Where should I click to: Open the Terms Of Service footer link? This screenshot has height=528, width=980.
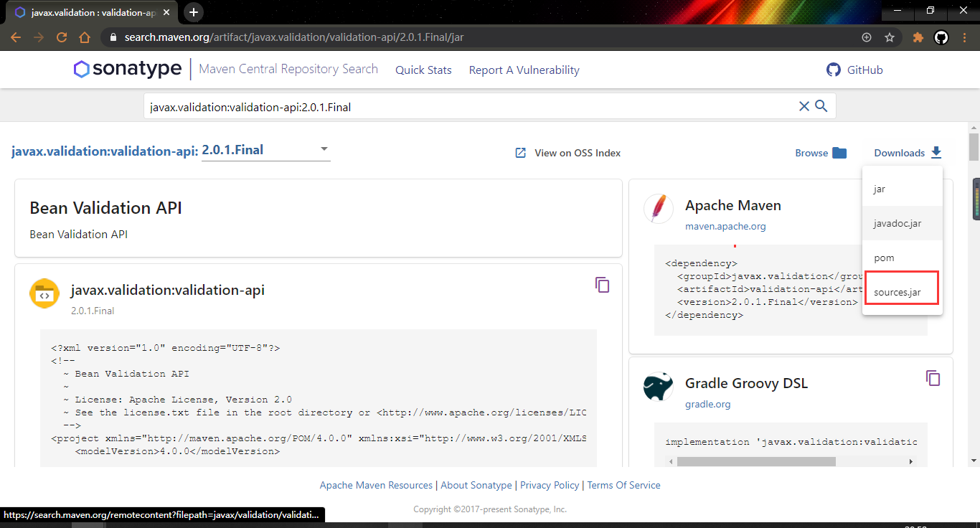[x=623, y=485]
